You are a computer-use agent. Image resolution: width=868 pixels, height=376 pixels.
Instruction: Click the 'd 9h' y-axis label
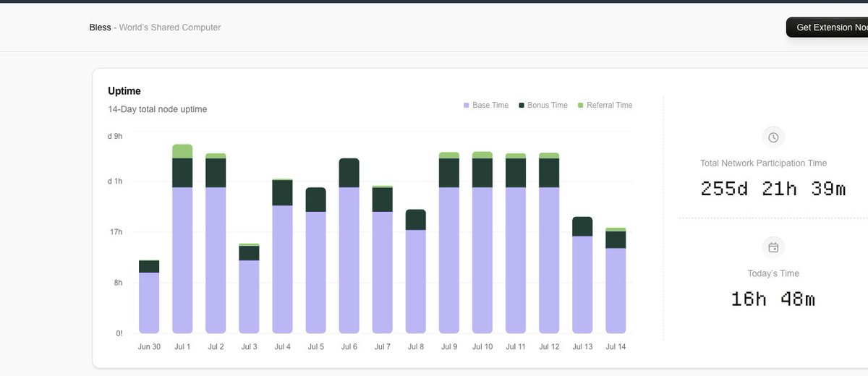click(x=115, y=136)
